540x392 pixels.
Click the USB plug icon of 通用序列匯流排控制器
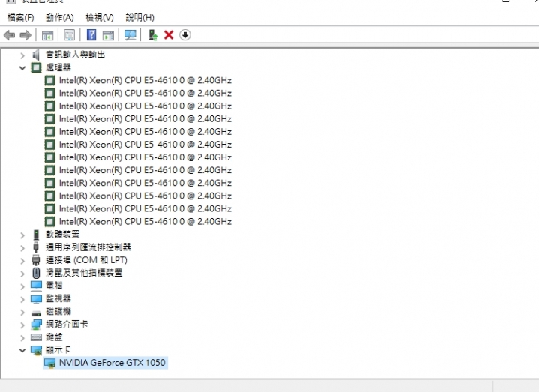point(36,247)
